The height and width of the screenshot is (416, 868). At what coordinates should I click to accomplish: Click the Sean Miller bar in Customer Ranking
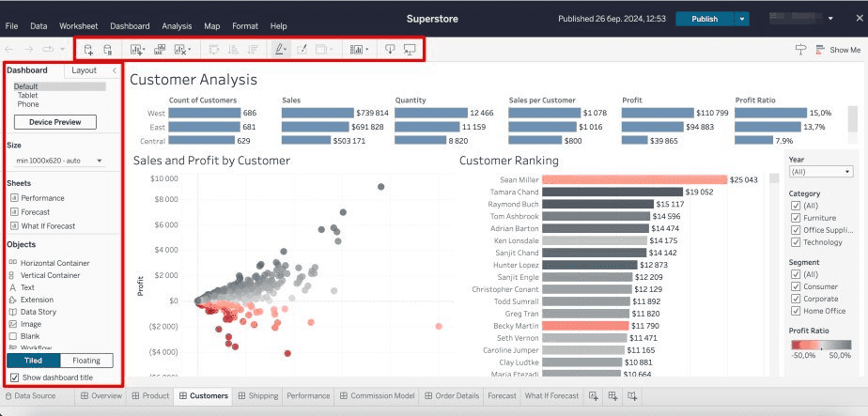coord(634,179)
